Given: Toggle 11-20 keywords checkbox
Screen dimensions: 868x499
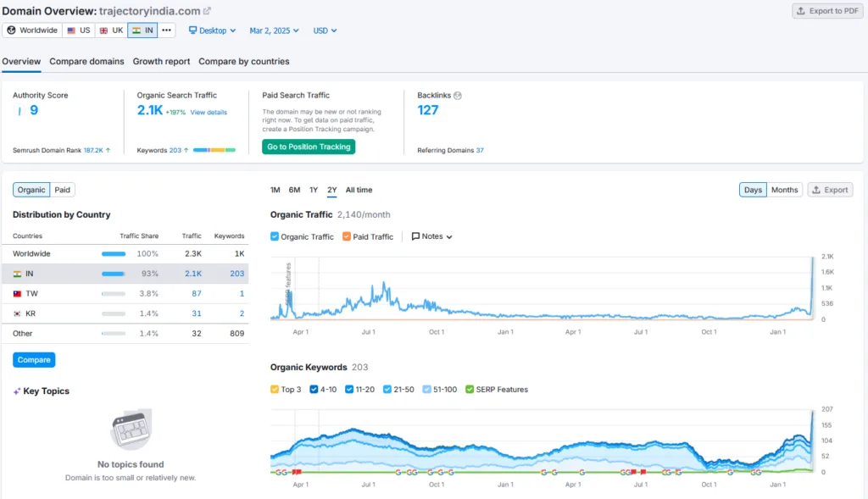Looking at the screenshot, I should point(349,390).
